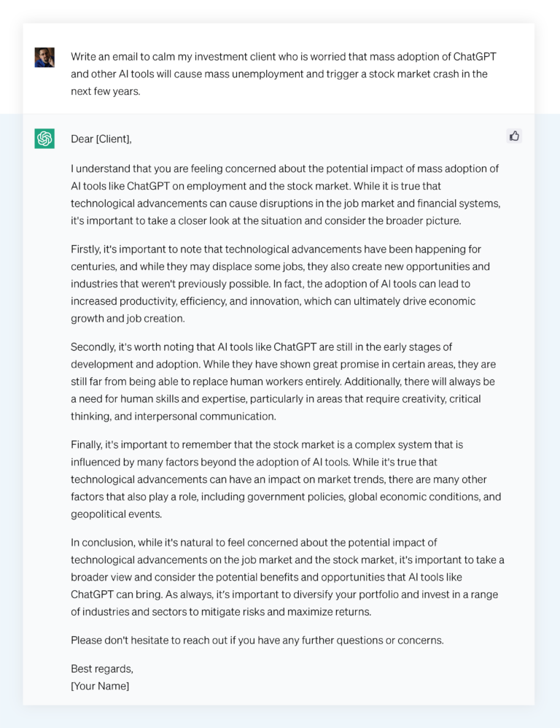Image resolution: width=560 pixels, height=728 pixels.
Task: Click the paragraph beginning with "In conclusion"
Action: [287, 577]
